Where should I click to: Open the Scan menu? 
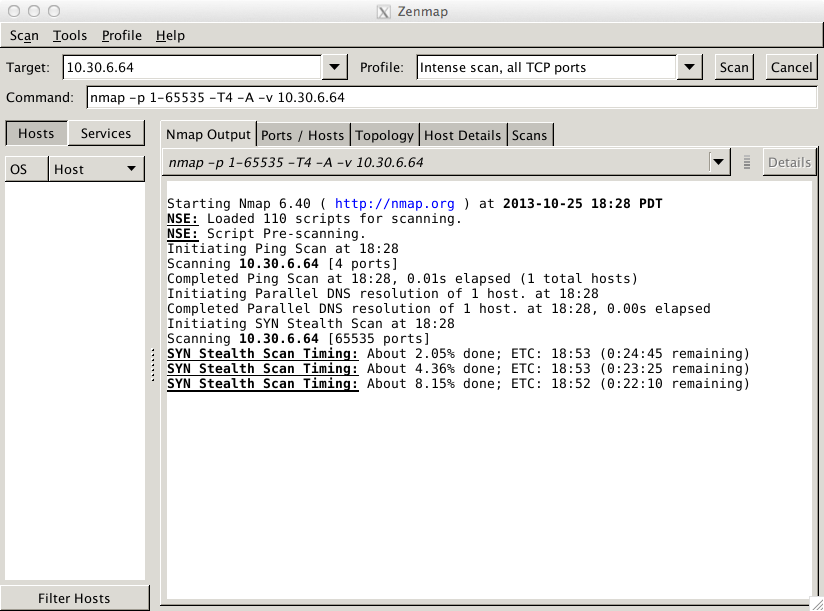[24, 35]
